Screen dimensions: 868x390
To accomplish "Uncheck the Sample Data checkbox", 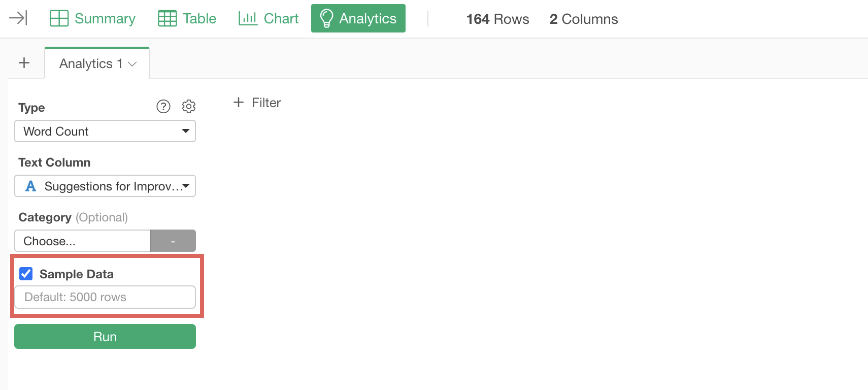I will (26, 274).
